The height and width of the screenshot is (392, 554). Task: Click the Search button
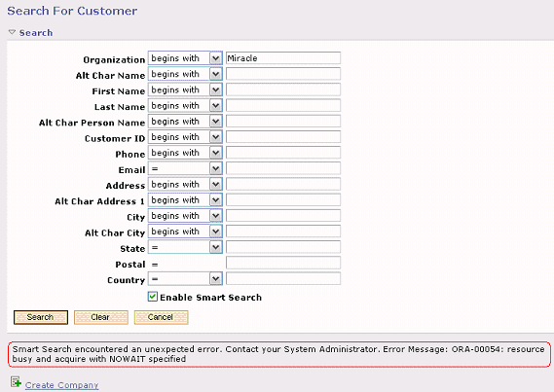tap(41, 317)
